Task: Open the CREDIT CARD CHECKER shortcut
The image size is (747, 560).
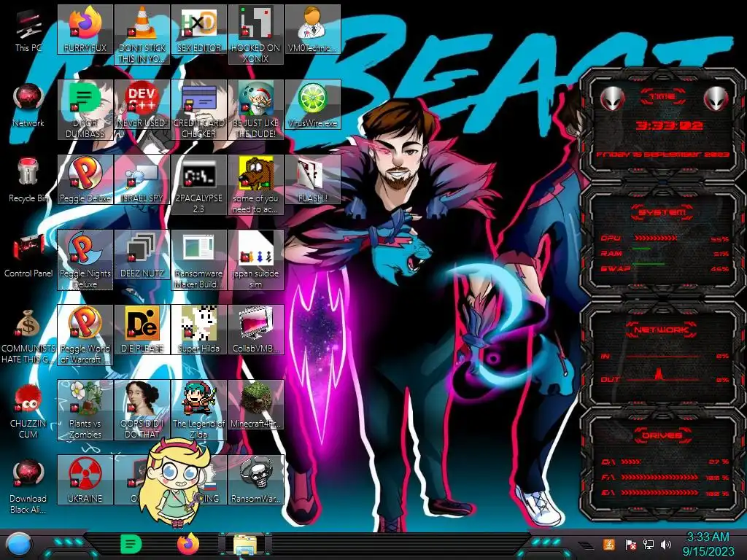Action: (199, 110)
